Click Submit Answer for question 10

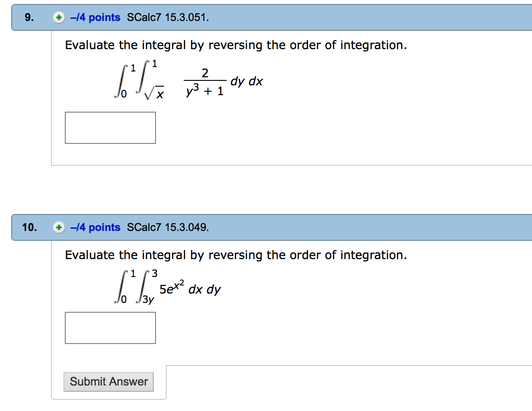(108, 382)
